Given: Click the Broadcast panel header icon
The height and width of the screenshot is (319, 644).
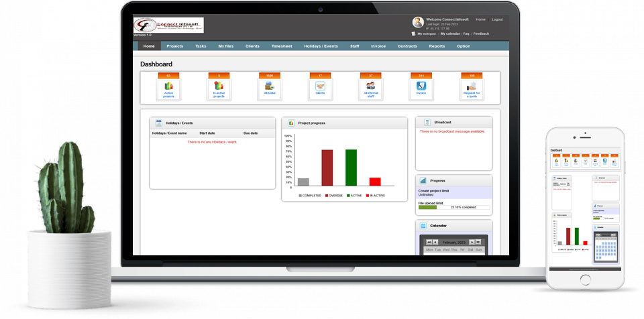Looking at the screenshot, I should pyautogui.click(x=427, y=123).
